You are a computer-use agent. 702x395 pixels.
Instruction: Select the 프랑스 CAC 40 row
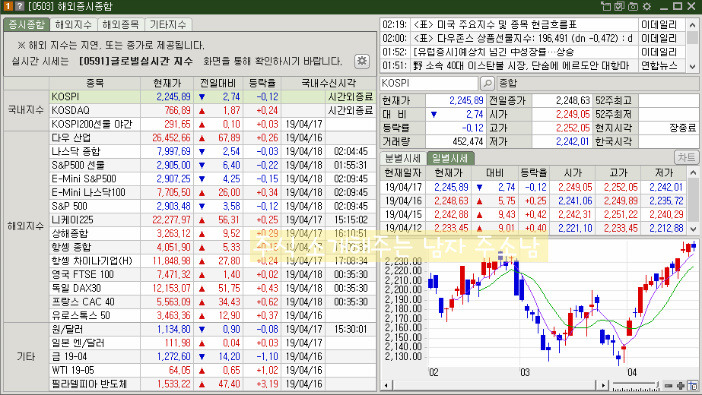(x=212, y=302)
